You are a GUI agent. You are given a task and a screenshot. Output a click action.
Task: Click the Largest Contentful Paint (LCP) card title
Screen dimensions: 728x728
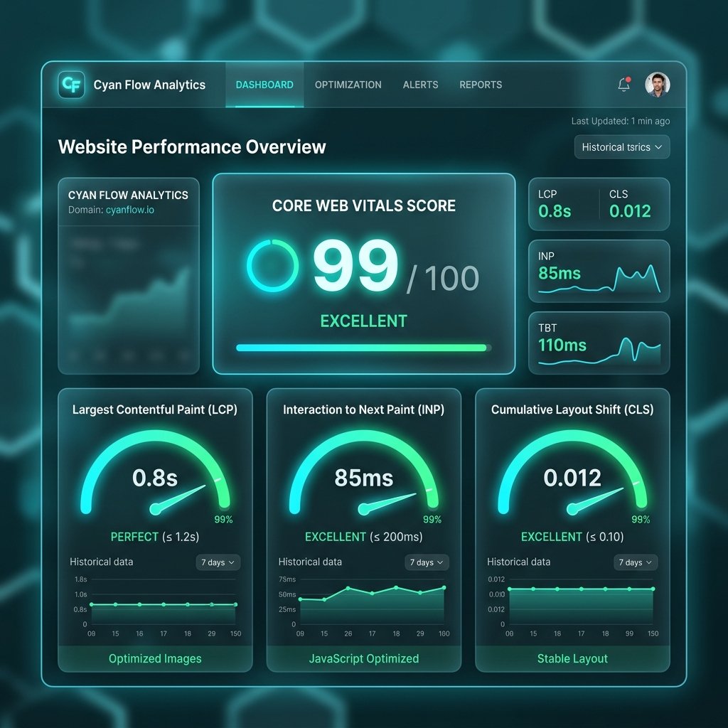155,409
